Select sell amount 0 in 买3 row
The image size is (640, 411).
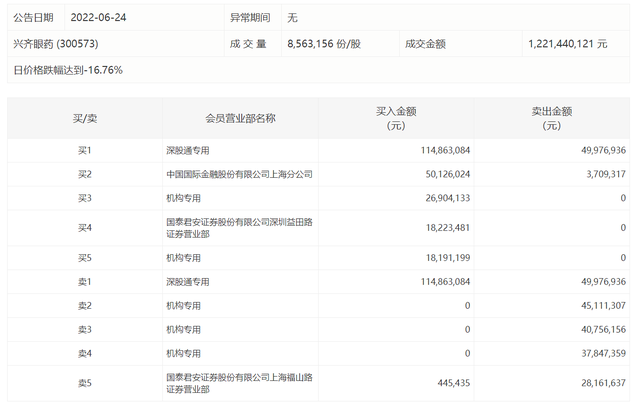623,198
